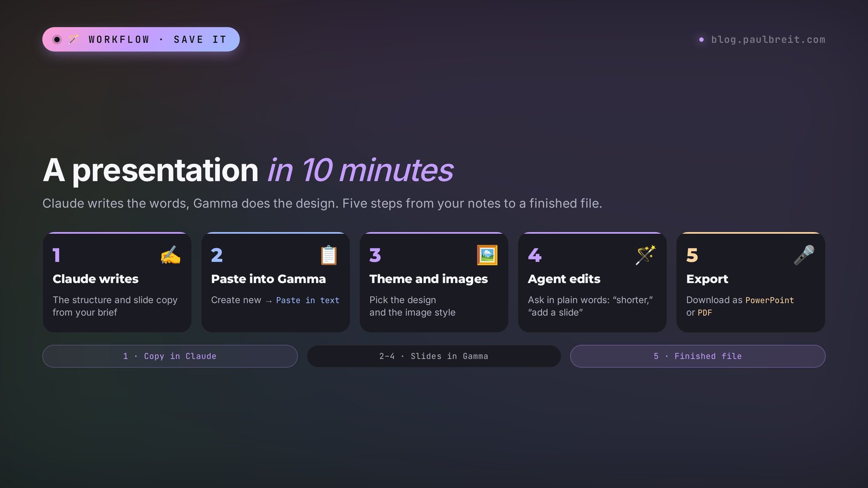Click the 'Paste into Gamma' card heading

[x=269, y=279]
